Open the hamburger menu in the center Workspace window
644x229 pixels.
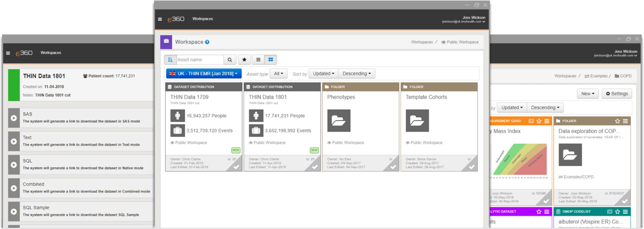tap(160, 19)
